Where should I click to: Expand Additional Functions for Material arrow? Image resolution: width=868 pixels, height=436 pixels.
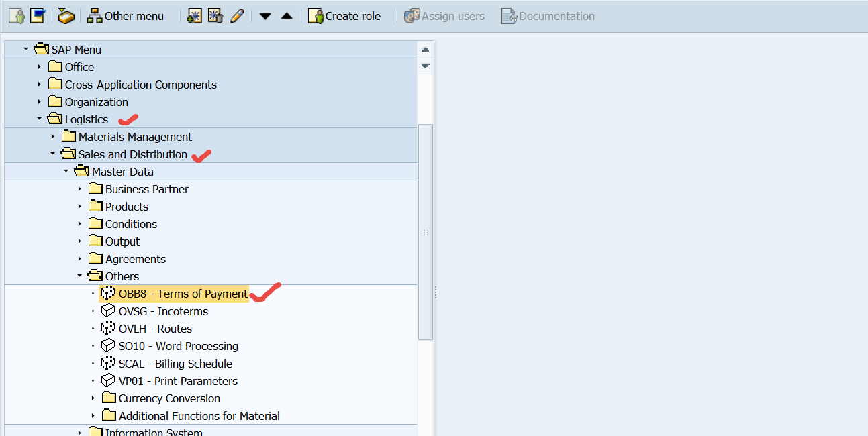pyautogui.click(x=93, y=415)
